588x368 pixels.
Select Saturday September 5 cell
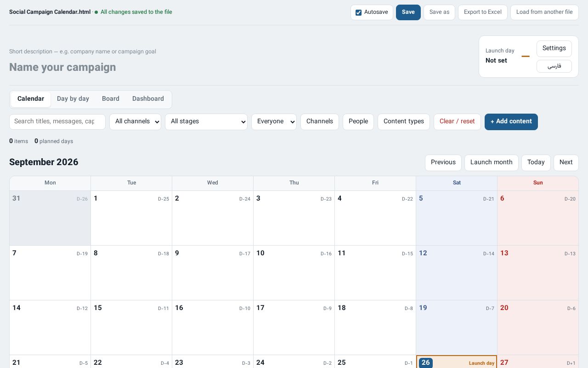457,218
